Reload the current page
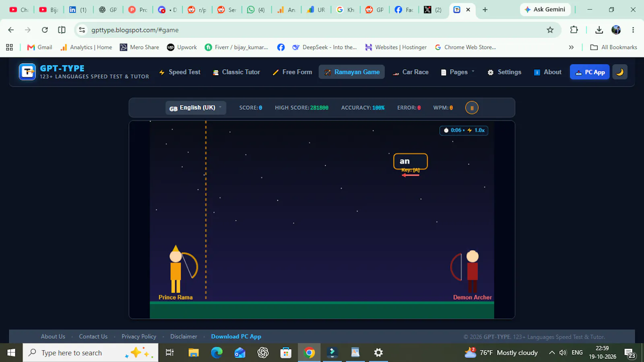The height and width of the screenshot is (362, 644). pos(45,30)
